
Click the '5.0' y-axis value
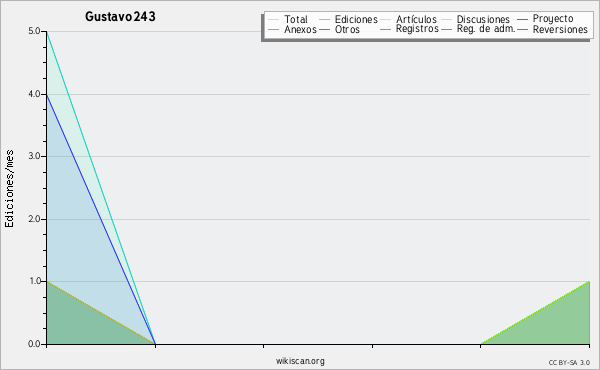(34, 31)
